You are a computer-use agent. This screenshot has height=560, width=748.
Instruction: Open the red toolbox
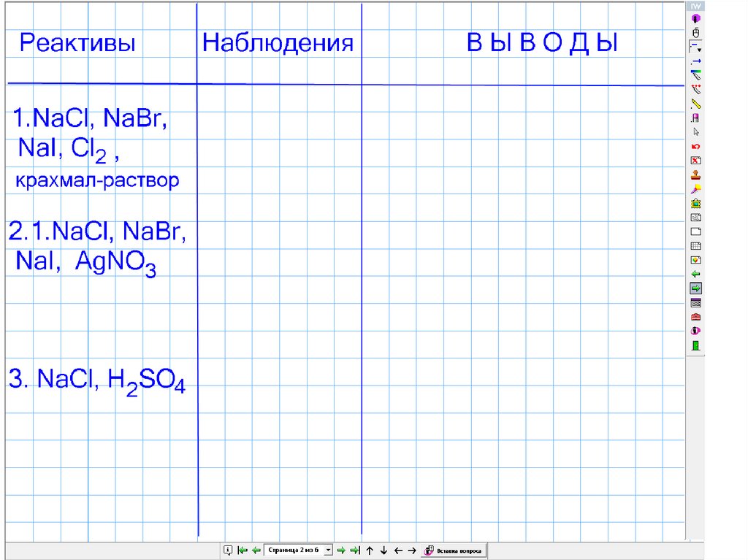pos(695,317)
